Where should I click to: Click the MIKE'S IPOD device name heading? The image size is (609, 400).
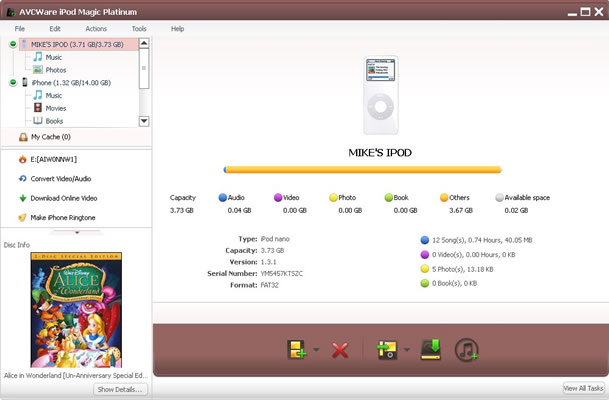(380, 153)
